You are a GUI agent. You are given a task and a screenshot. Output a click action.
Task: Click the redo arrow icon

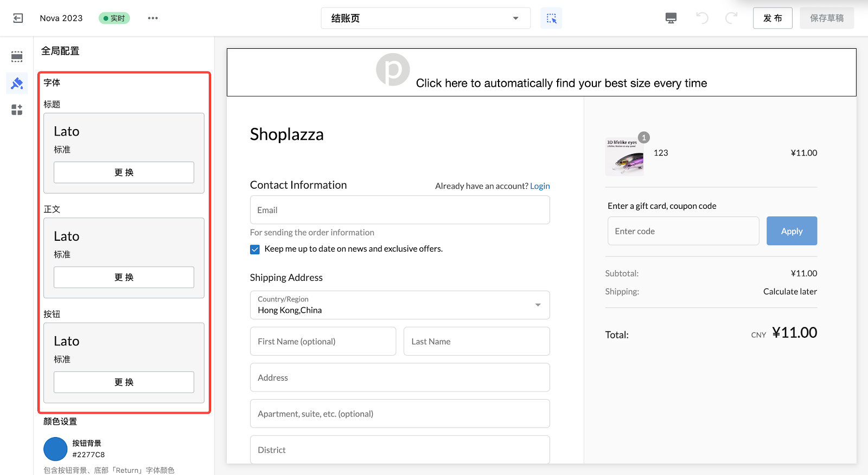(x=731, y=18)
